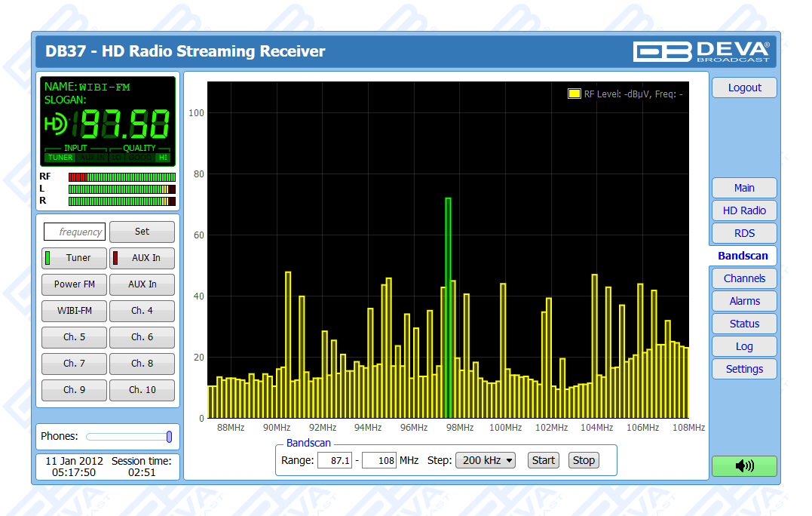Adjust the Phones volume slider

click(x=169, y=437)
